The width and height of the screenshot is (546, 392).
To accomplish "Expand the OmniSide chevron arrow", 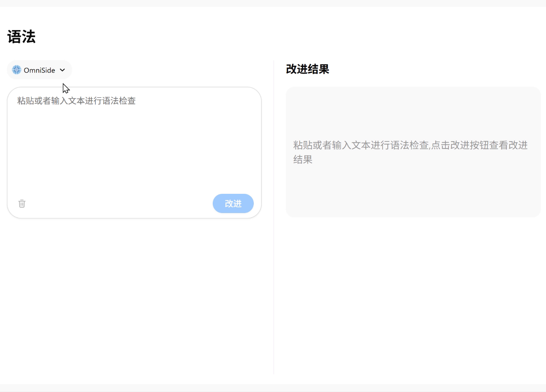I will tap(62, 70).
